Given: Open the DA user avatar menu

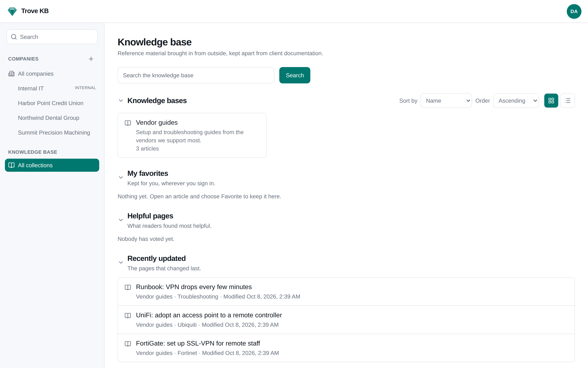Looking at the screenshot, I should [x=574, y=11].
